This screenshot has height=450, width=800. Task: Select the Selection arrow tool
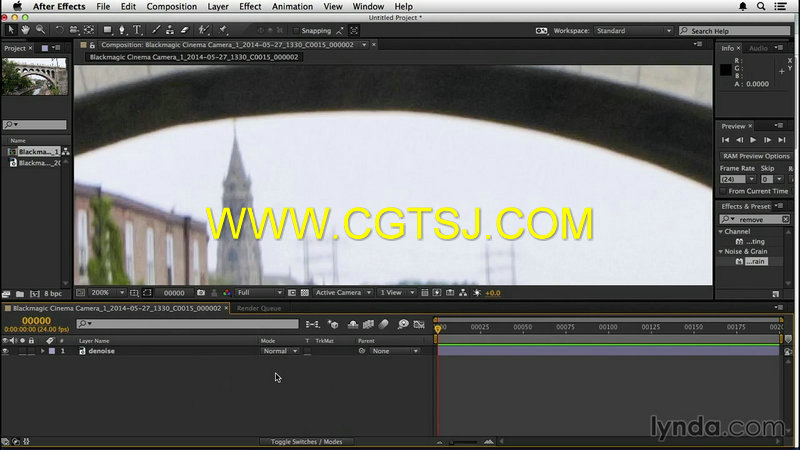[x=10, y=30]
